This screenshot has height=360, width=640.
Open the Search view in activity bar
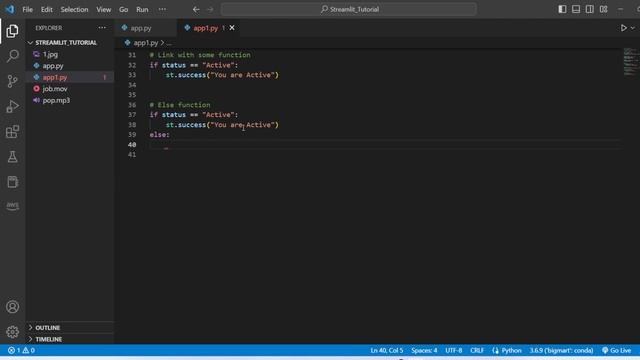click(12, 56)
